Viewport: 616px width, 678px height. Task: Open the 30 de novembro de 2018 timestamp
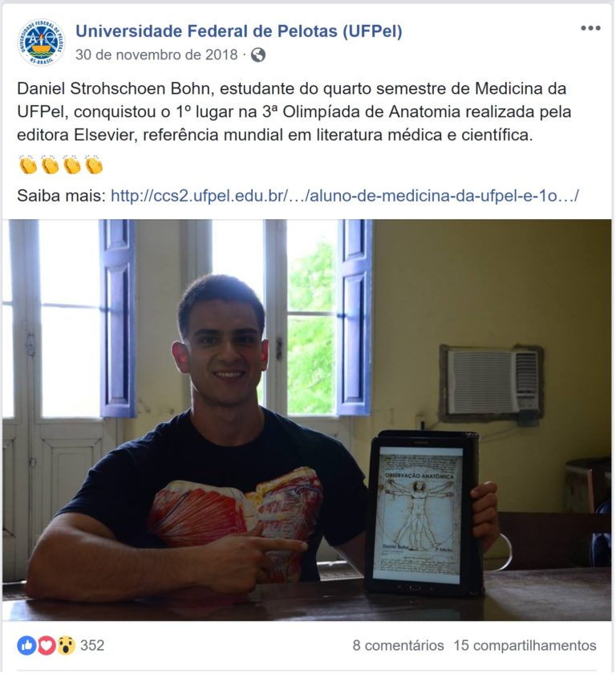click(x=156, y=55)
